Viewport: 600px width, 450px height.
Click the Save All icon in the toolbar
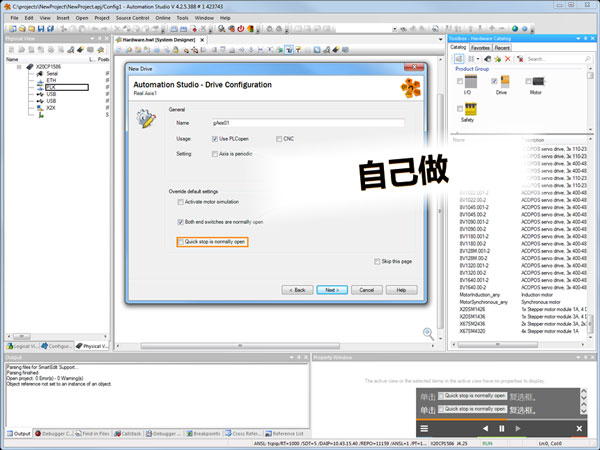(50, 29)
